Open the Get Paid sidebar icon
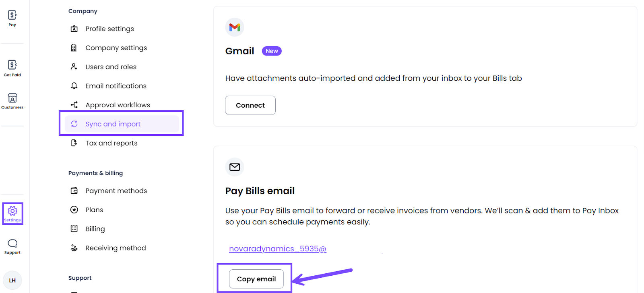This screenshot has width=644, height=293. [12, 68]
